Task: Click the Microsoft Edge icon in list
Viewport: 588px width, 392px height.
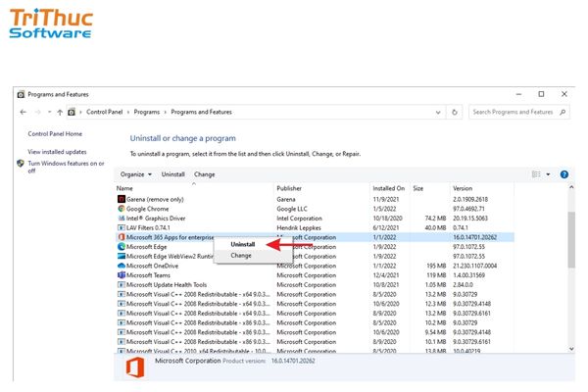Action: (122, 246)
